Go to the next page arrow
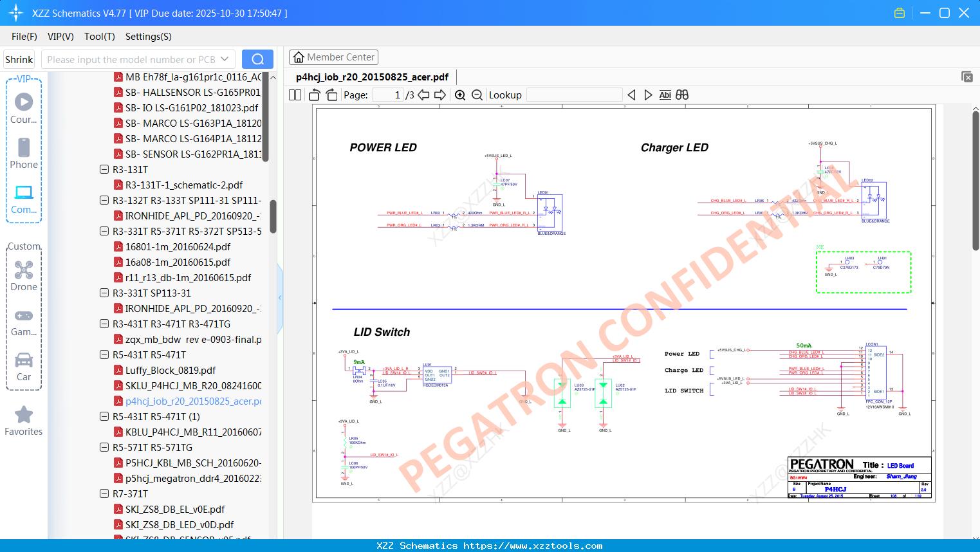The height and width of the screenshot is (552, 980). pos(440,95)
